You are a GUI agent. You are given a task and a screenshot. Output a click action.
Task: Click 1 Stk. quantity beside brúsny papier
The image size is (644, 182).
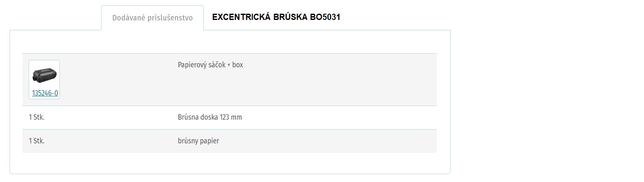[x=37, y=141]
